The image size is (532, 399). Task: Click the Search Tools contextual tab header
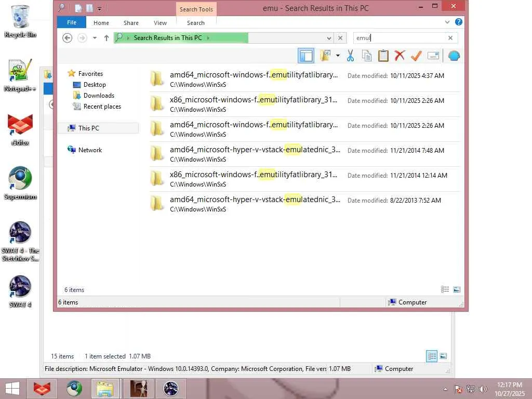click(196, 9)
